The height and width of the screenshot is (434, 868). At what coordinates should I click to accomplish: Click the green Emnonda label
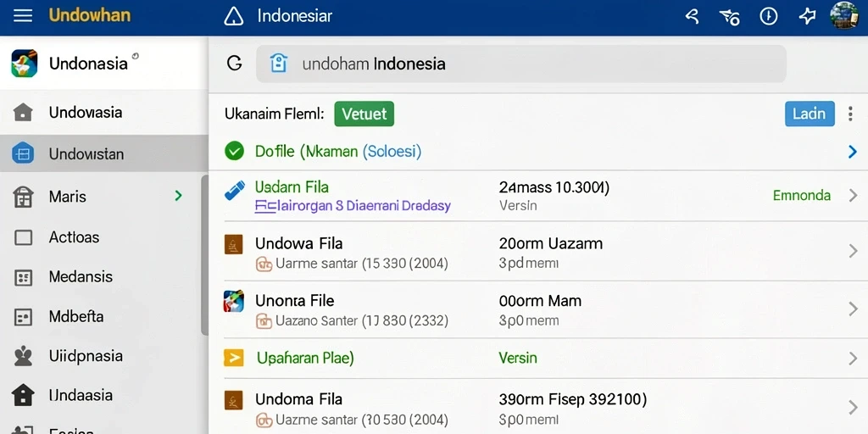click(802, 196)
